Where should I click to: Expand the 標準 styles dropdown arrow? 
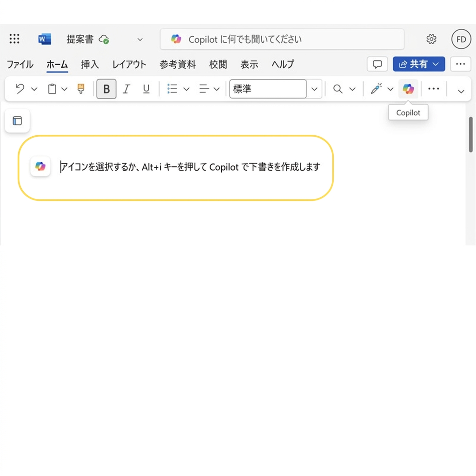[314, 89]
